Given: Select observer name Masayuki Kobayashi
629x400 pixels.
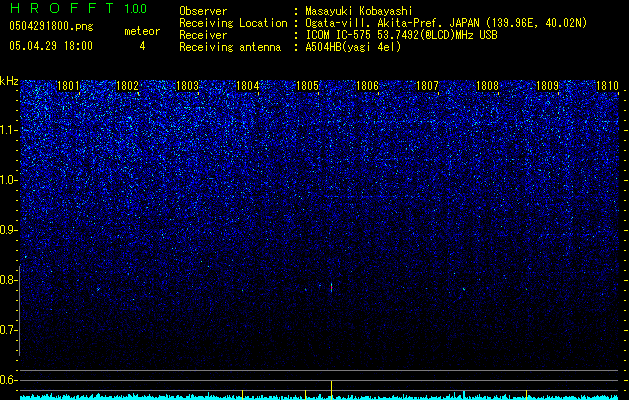Looking at the screenshot, I should pos(359,11).
